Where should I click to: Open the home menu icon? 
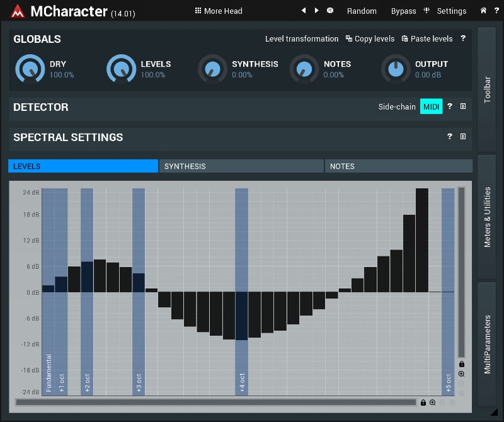tap(483, 11)
